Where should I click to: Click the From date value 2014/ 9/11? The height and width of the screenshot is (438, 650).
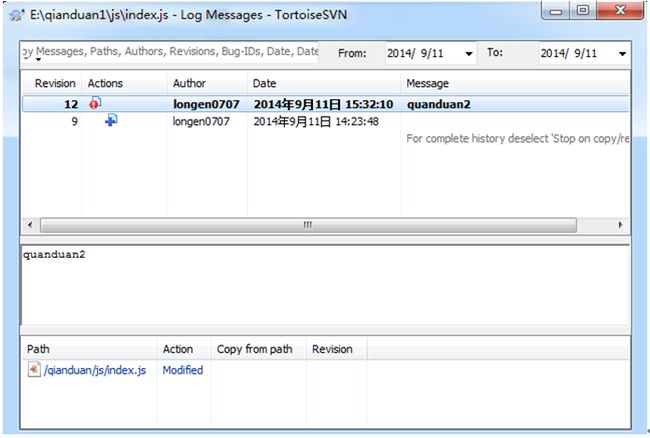coord(415,53)
